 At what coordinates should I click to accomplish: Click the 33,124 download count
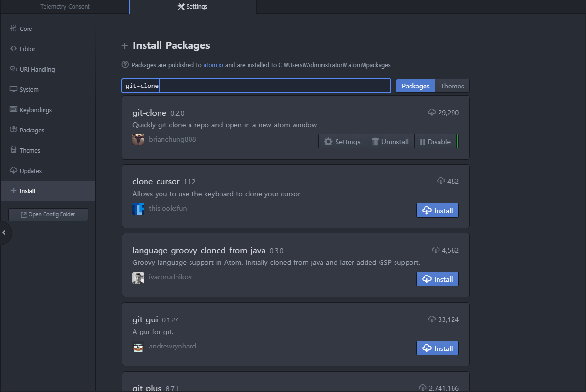[448, 319]
